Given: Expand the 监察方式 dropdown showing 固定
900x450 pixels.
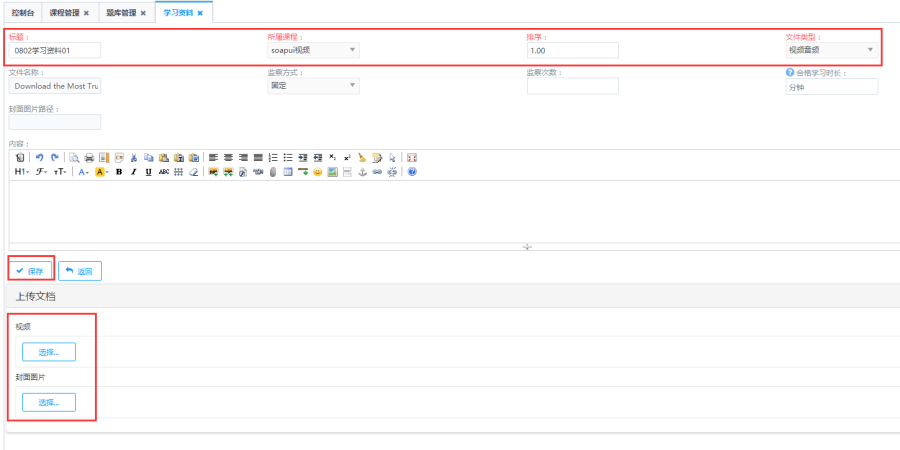Looking at the screenshot, I should (x=313, y=86).
